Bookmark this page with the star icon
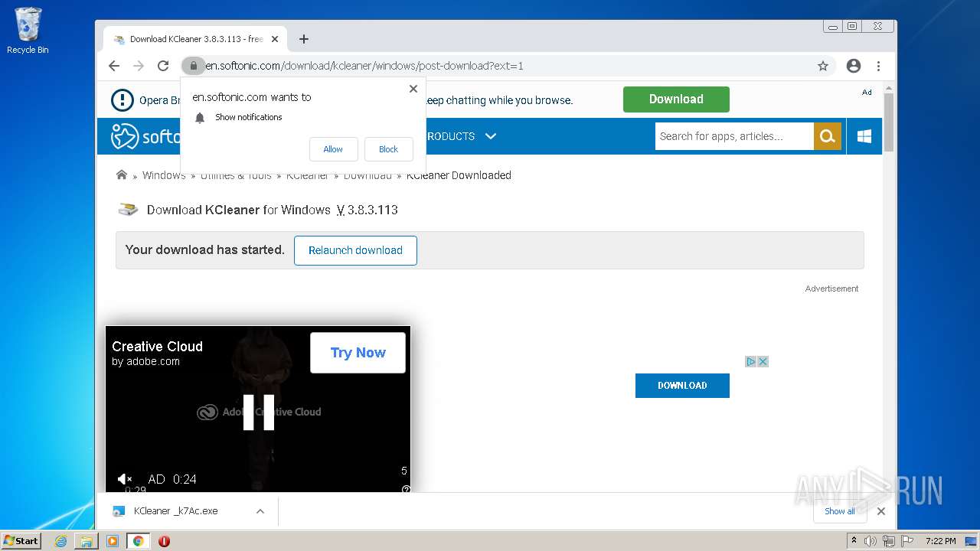 [823, 66]
